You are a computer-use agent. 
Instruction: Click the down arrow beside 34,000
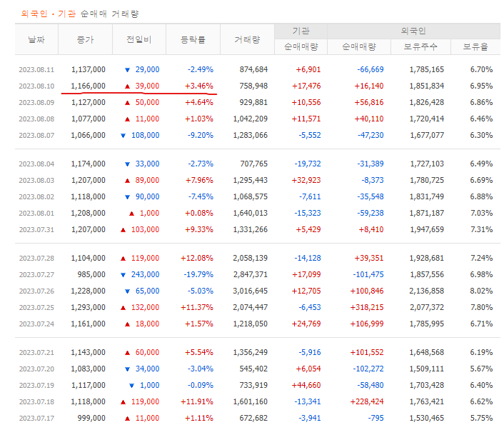[x=127, y=369]
